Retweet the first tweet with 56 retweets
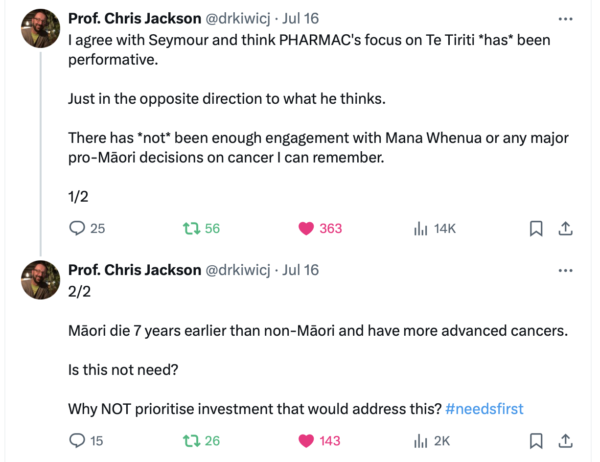Image resolution: width=600 pixels, height=462 pixels. coord(191,228)
